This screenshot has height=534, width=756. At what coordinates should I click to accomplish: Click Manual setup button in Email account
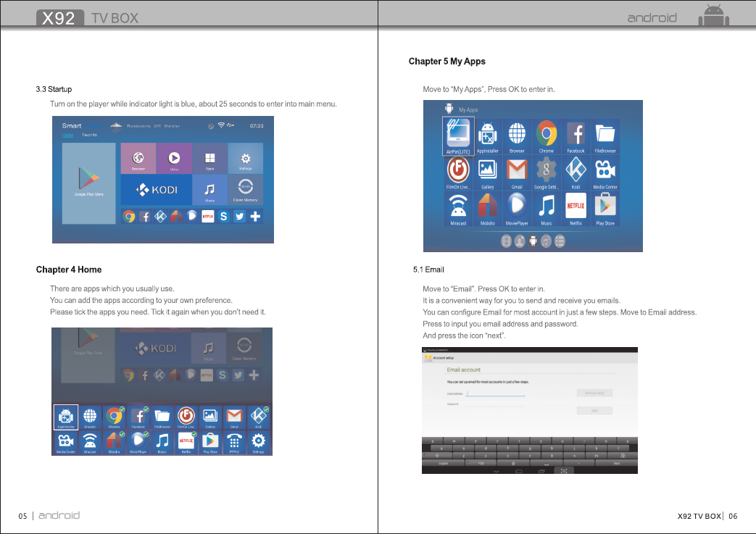pos(594,393)
